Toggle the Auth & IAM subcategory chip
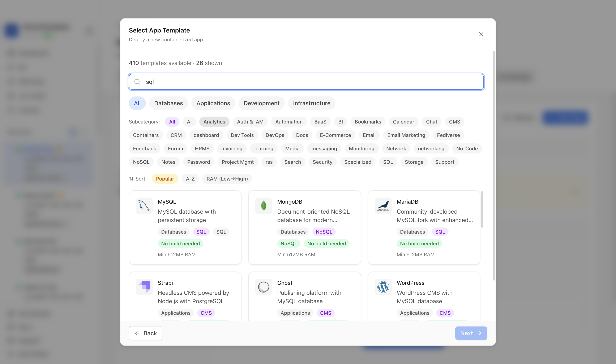The image size is (616, 364). click(250, 122)
